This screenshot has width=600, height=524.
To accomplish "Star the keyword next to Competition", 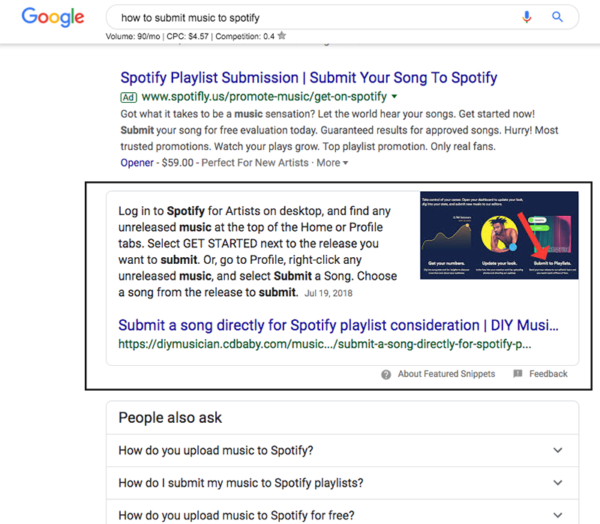I will pos(282,36).
